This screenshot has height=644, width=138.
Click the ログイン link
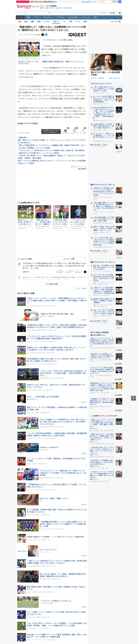pyautogui.click(x=42, y=8)
